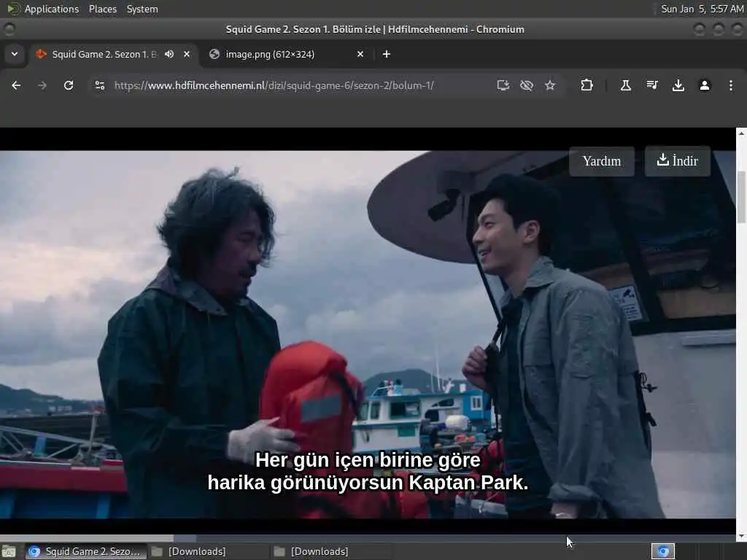The image size is (747, 560).
Task: Click the scrollbar down arrow
Action: (741, 536)
